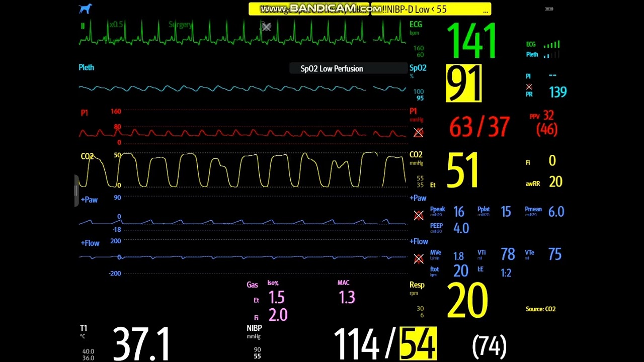The height and width of the screenshot is (362, 644).
Task: Click the +Flow waveform label on left
Action: click(90, 243)
